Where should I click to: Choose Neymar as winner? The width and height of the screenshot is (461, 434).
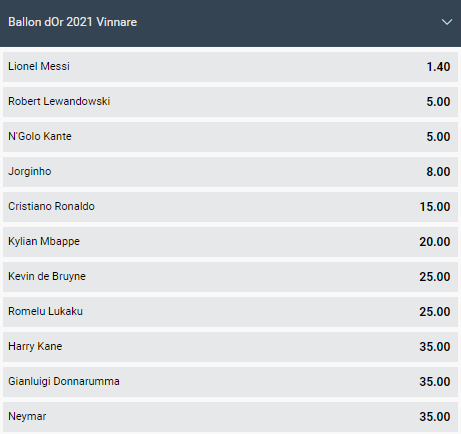pyautogui.click(x=230, y=417)
